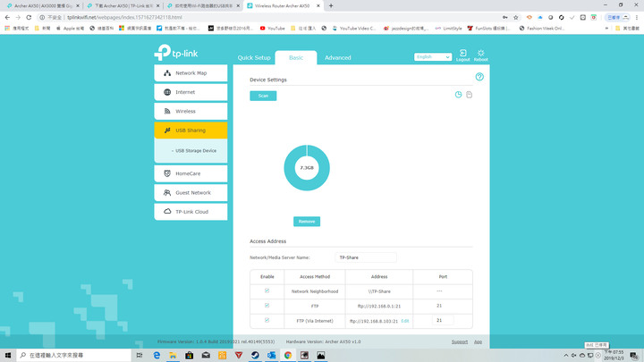
Task: Click the Windows taskbar search box
Action: tap(74, 355)
